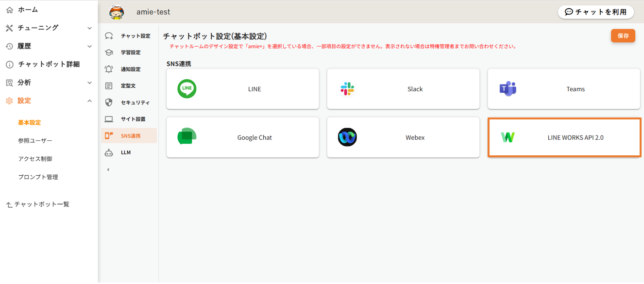Screen dimensions: 644x284
Task: Click the LINE WORKS green W icon
Action: [x=508, y=137]
